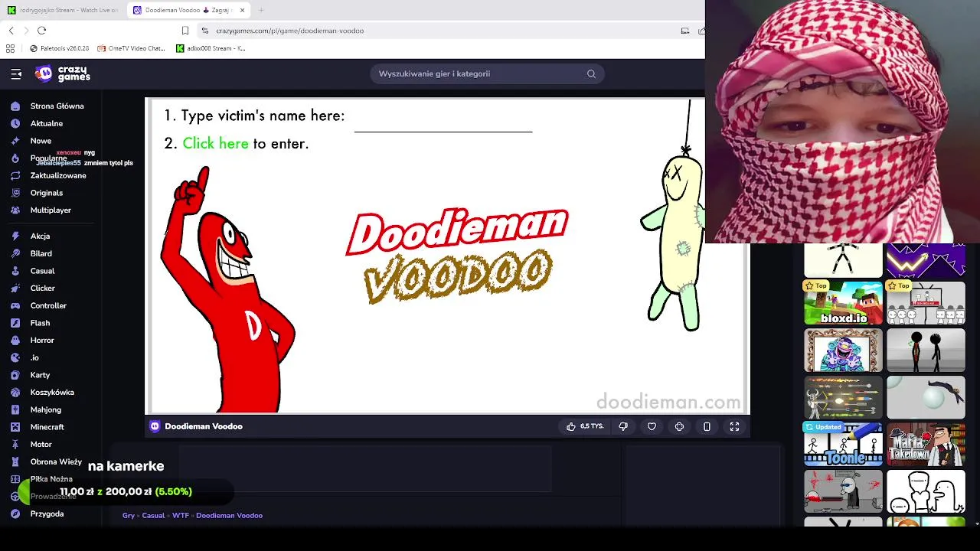Select the Karty category icon
The image size is (980, 551).
(15, 375)
